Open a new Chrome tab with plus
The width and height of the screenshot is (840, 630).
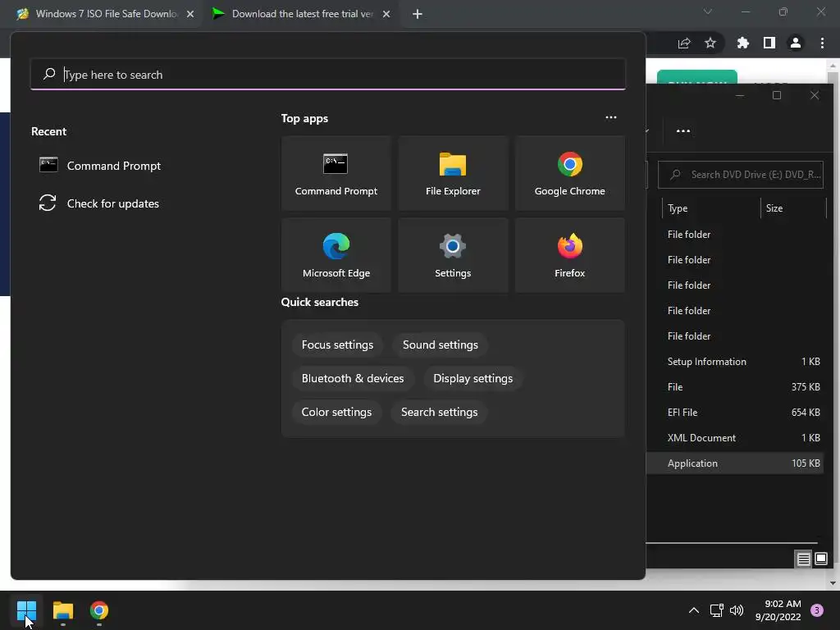[418, 14]
